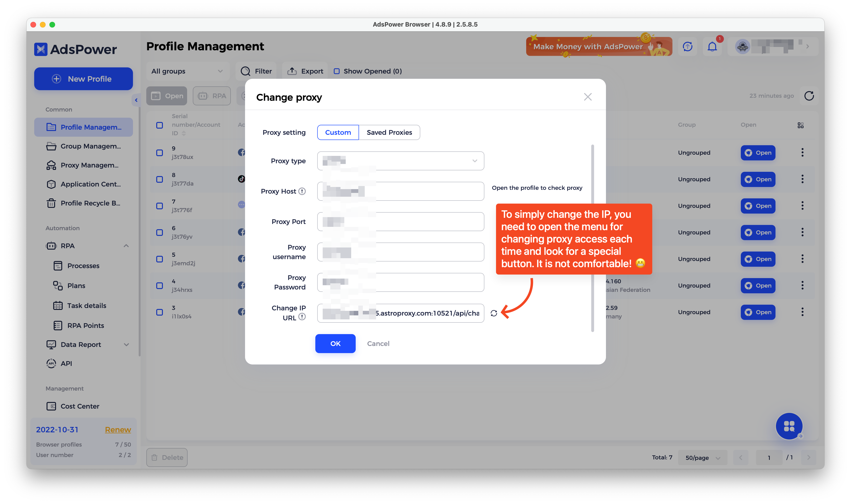Open Processes under RPA
This screenshot has height=504, width=851.
point(83,266)
